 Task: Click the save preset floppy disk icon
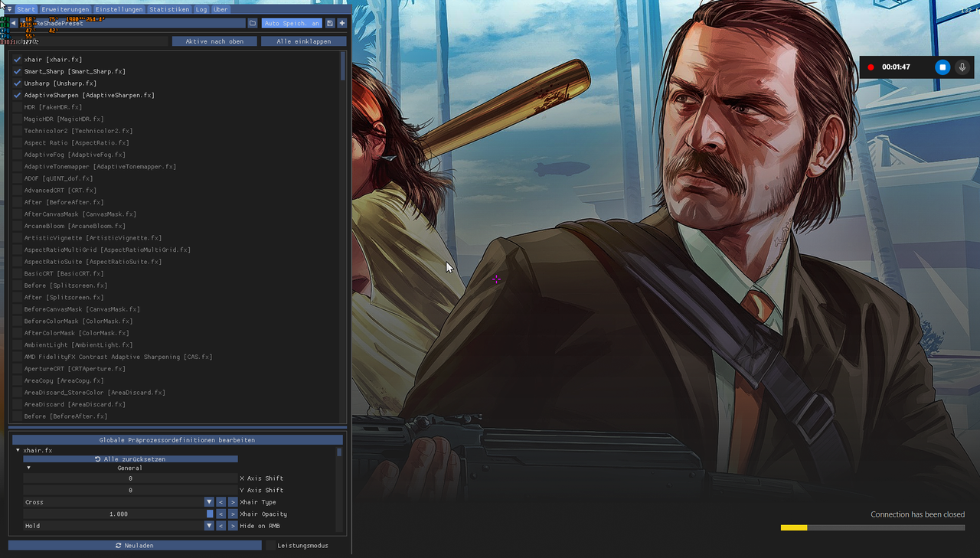pos(330,23)
